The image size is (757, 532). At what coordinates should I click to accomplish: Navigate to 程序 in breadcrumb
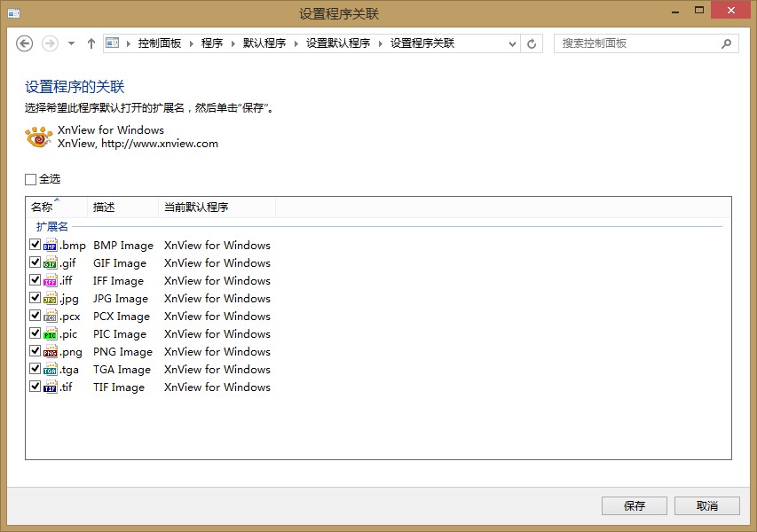coord(212,43)
